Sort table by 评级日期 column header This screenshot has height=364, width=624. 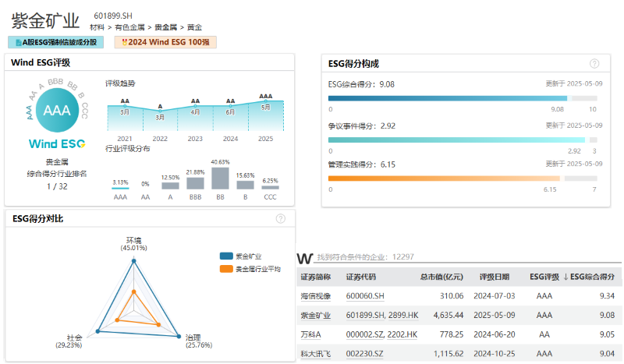494,277
